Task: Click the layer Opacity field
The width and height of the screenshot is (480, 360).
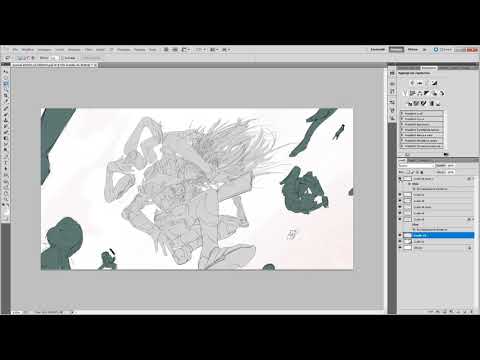Action: pyautogui.click(x=451, y=165)
